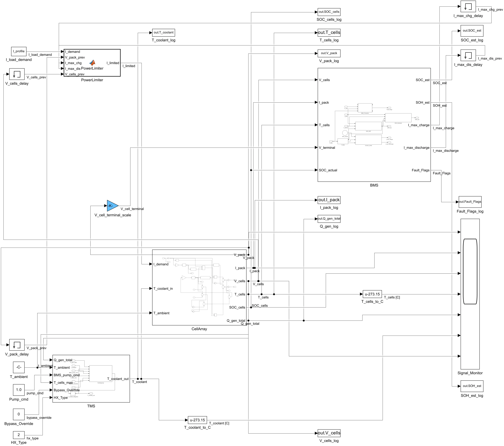
Task: Click the I_max_dis input port on PowerLimiter
Action: coord(73,69)
